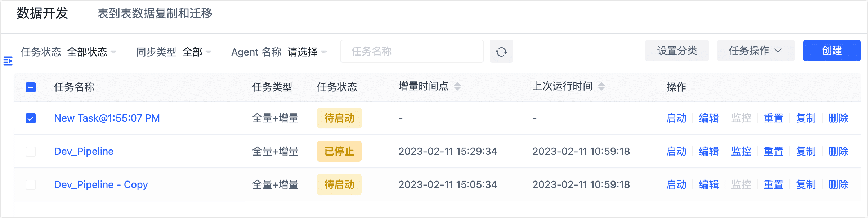
Task: Click the refresh task list icon
Action: pos(501,52)
